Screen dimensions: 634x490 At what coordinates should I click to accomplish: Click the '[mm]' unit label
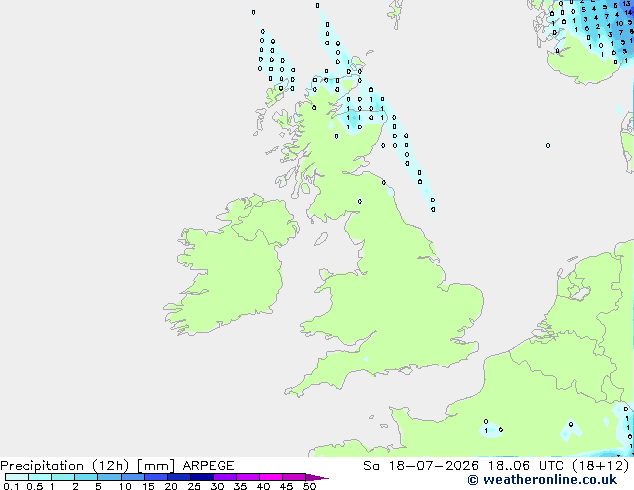click(156, 466)
